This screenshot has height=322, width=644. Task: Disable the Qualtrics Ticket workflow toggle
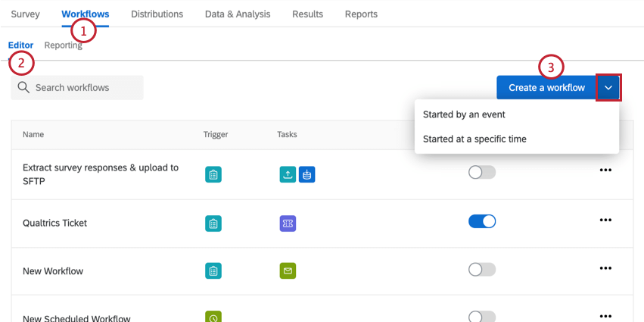pyautogui.click(x=482, y=221)
